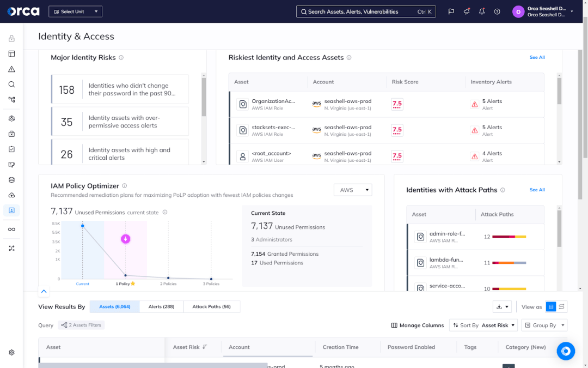
Task: Click 5 Alerts in OrganizationAc row
Action: (492, 101)
